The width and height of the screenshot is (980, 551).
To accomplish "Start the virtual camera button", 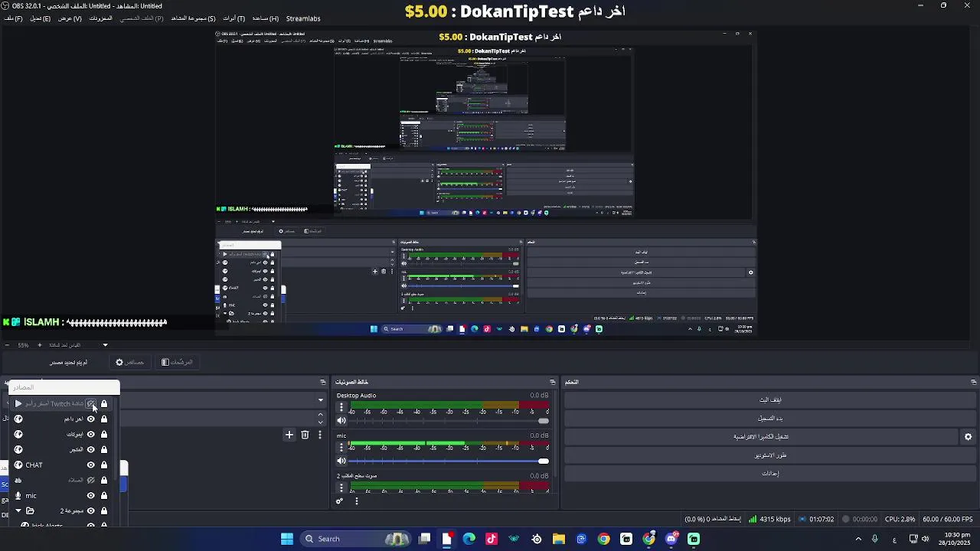I will (761, 436).
